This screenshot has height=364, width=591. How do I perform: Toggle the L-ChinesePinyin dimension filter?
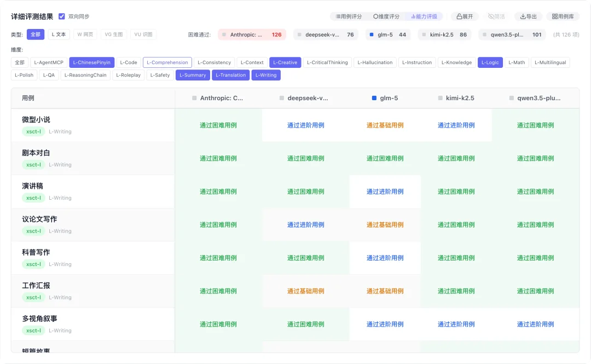click(91, 62)
